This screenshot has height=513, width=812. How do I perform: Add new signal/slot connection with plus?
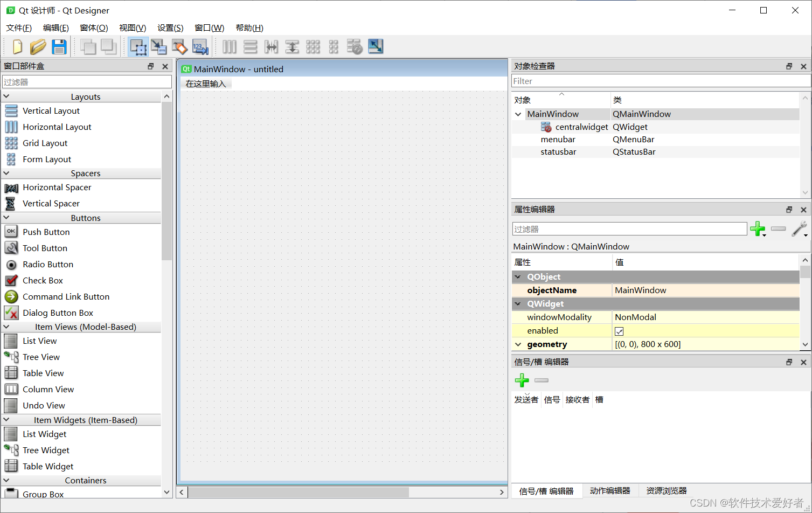click(522, 380)
